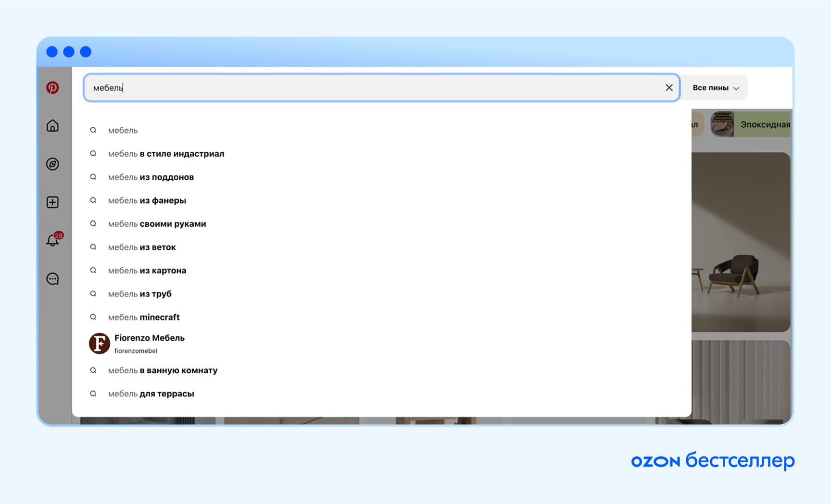Open the Explore compass icon
The width and height of the screenshot is (831, 504).
(x=52, y=164)
